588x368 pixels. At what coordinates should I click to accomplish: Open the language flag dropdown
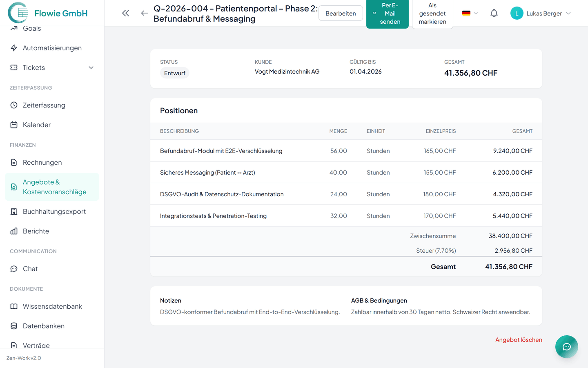point(470,13)
